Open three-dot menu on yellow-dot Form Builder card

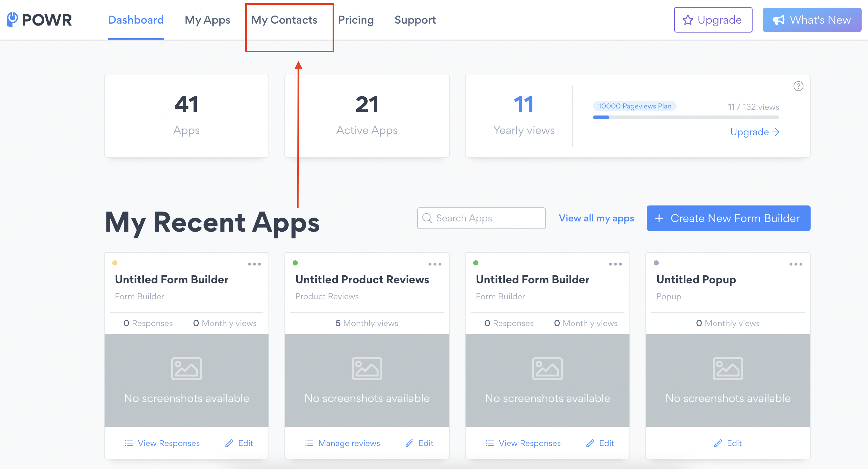[254, 264]
